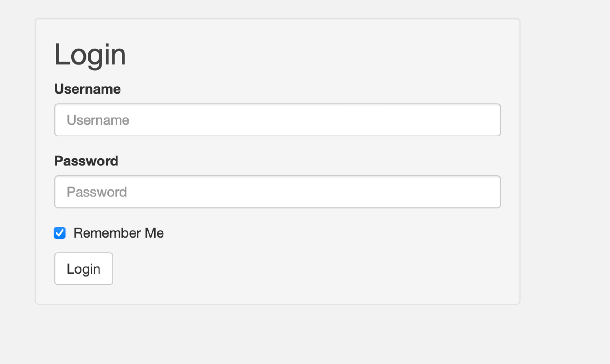Activate the text box under Username label
Viewport: 610px width, 364px height.
click(x=278, y=120)
